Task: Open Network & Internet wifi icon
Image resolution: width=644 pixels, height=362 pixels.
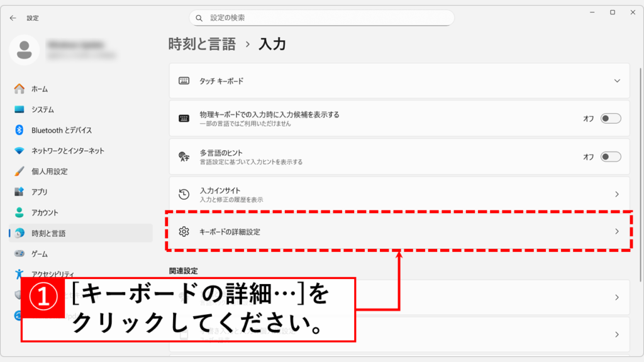Action: tap(19, 151)
